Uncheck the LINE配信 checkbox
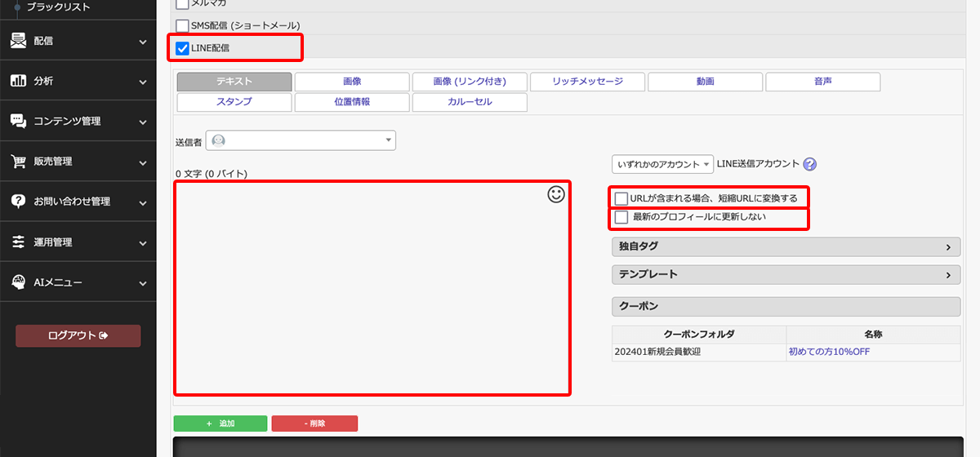 183,48
